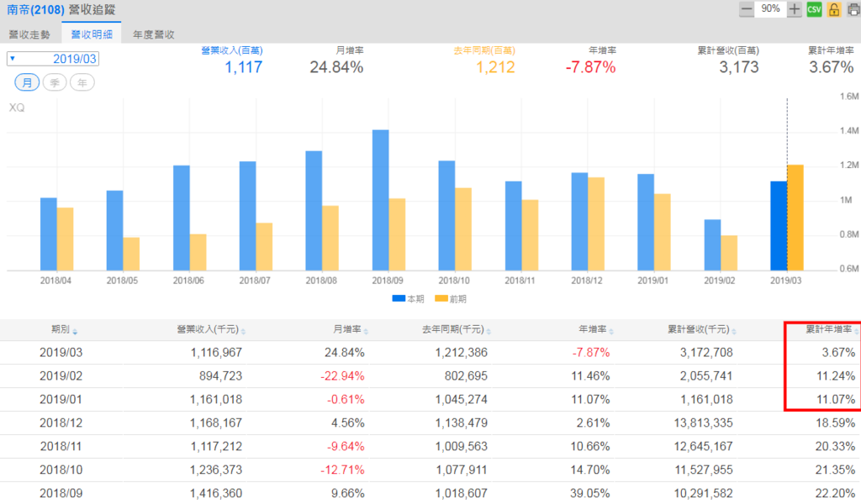Select the 季 (quarterly) period toggle

[x=55, y=83]
